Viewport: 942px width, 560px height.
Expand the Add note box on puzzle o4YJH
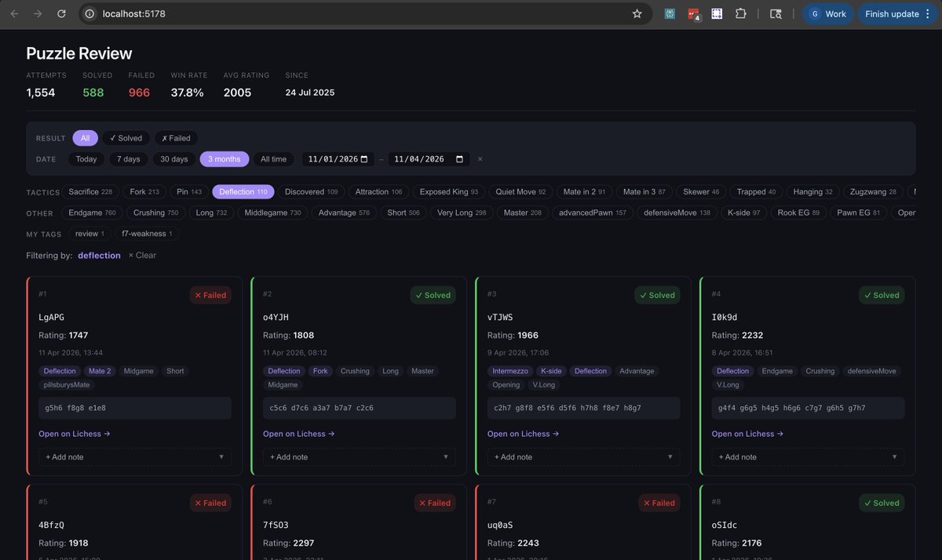coord(360,457)
